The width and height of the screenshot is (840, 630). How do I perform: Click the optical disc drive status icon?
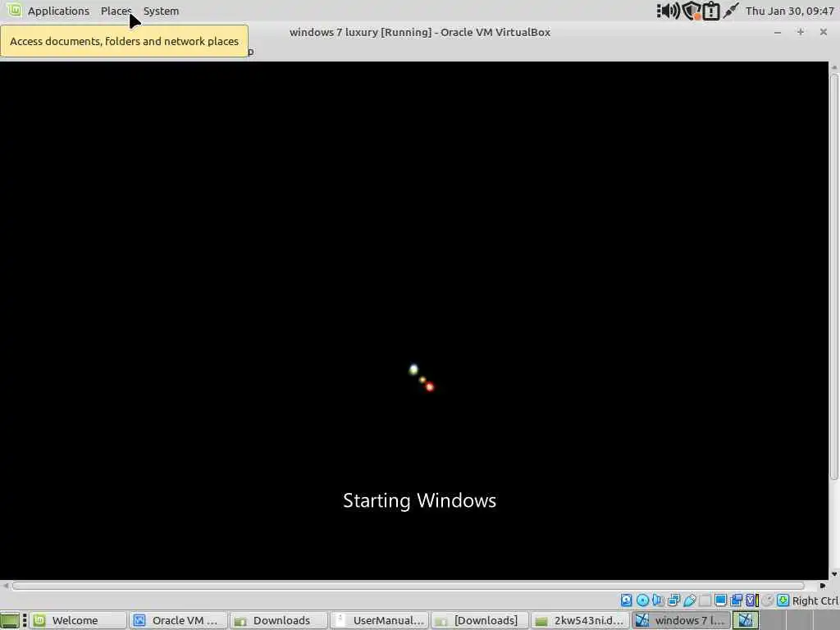[x=642, y=600]
